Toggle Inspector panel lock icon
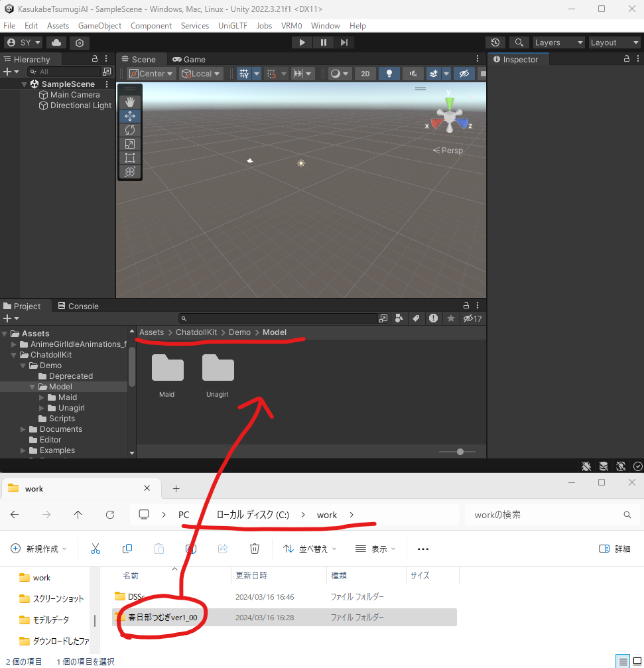The width and height of the screenshot is (644, 668). point(627,59)
